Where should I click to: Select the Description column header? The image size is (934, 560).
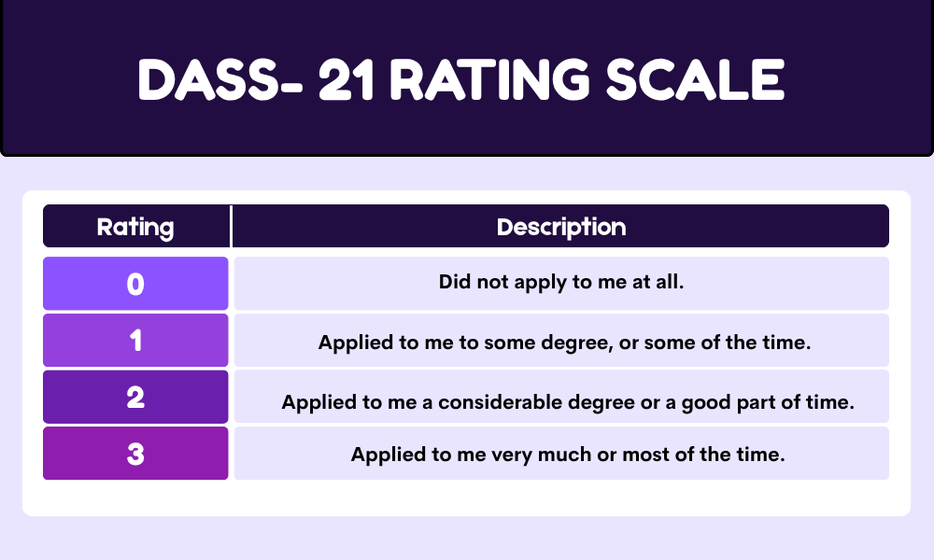tap(560, 226)
